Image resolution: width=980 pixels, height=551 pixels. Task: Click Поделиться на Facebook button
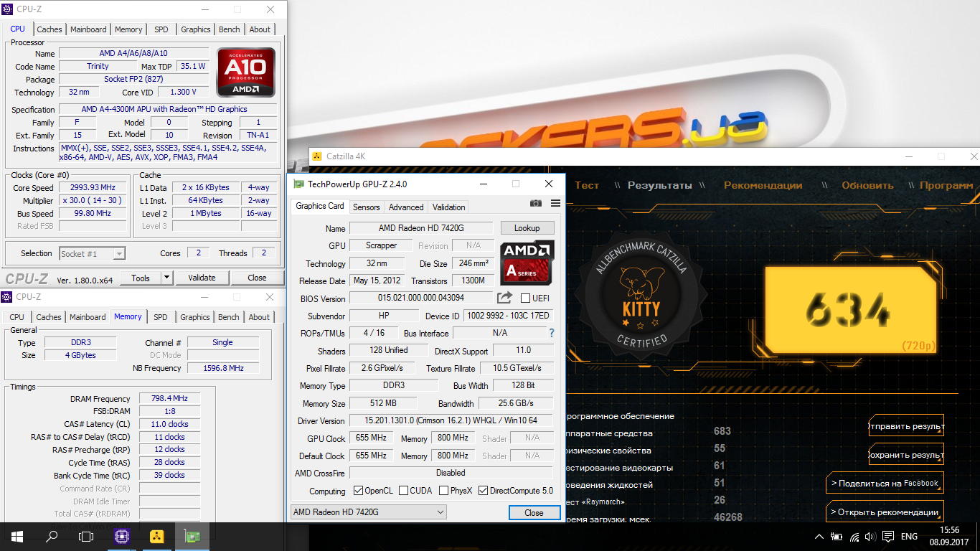click(x=885, y=483)
